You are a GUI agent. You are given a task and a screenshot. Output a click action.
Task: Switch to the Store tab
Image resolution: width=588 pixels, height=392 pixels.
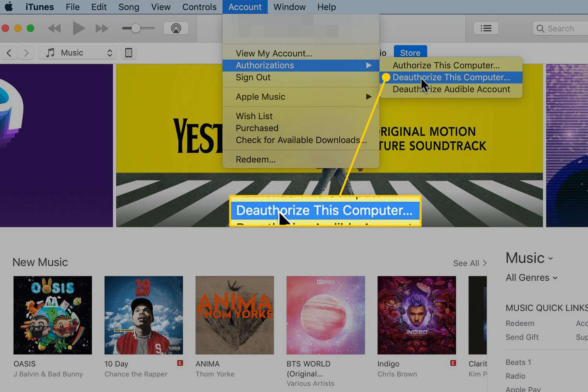tap(410, 53)
